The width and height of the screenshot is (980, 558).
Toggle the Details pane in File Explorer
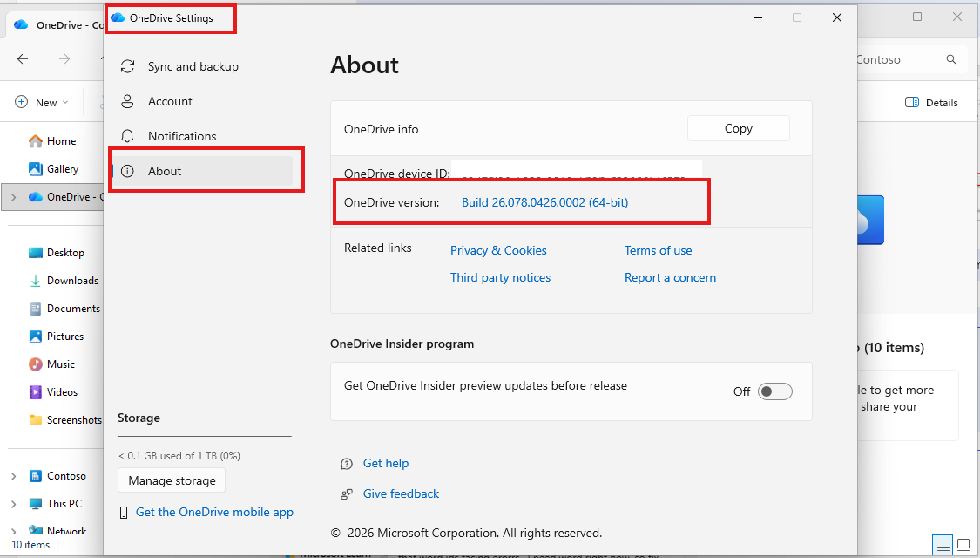(931, 103)
